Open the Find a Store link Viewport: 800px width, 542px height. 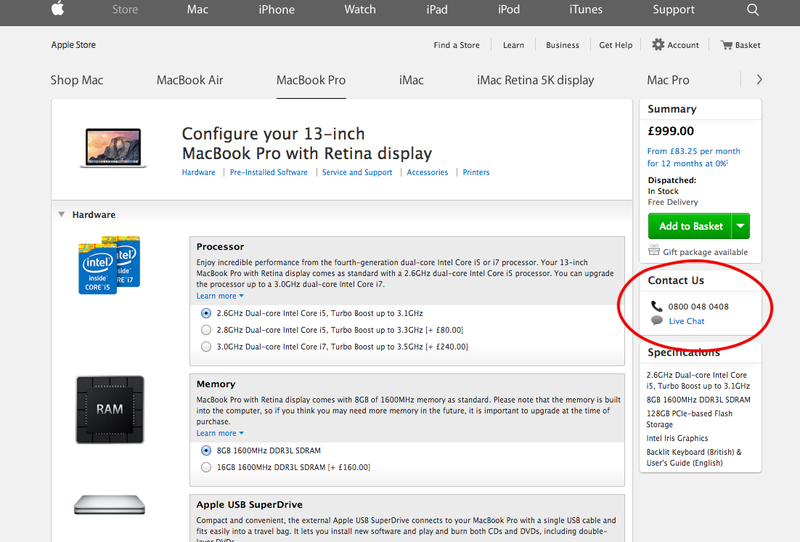pyautogui.click(x=457, y=45)
